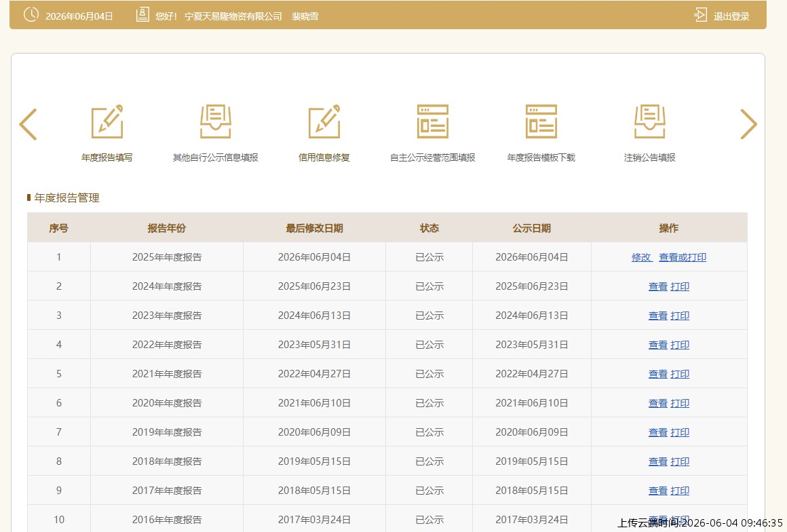Click the 报告年份 column header
787x532 pixels.
167,229
